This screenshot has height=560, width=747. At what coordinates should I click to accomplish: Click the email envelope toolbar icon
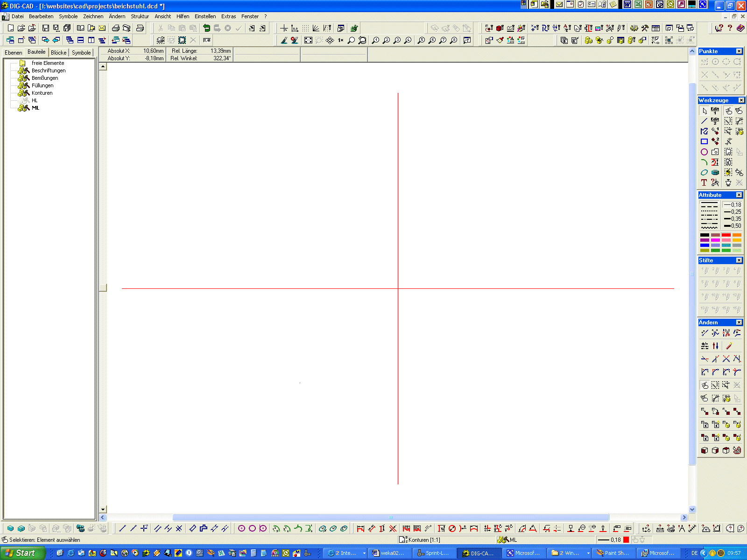click(102, 28)
